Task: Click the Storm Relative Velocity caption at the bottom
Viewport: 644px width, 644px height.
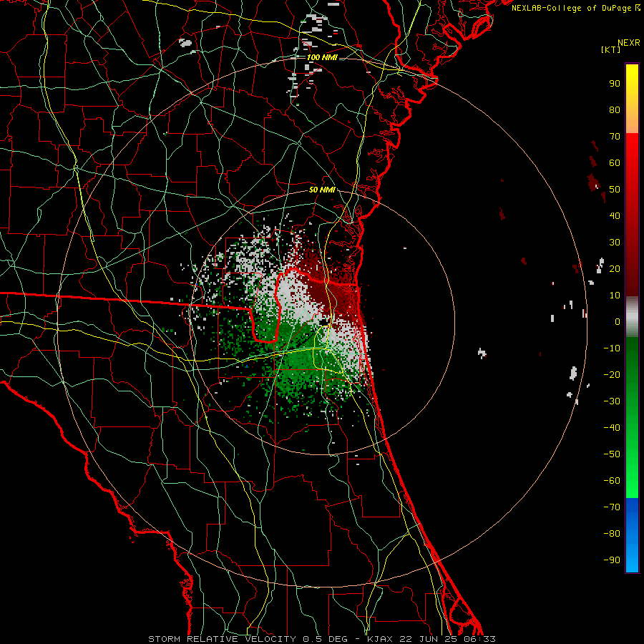Action: (321, 639)
